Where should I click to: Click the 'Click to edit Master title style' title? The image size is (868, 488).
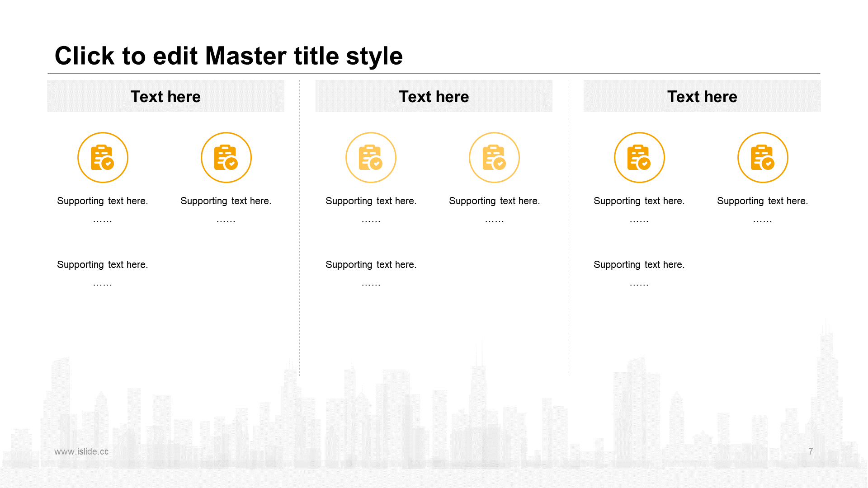tap(228, 56)
